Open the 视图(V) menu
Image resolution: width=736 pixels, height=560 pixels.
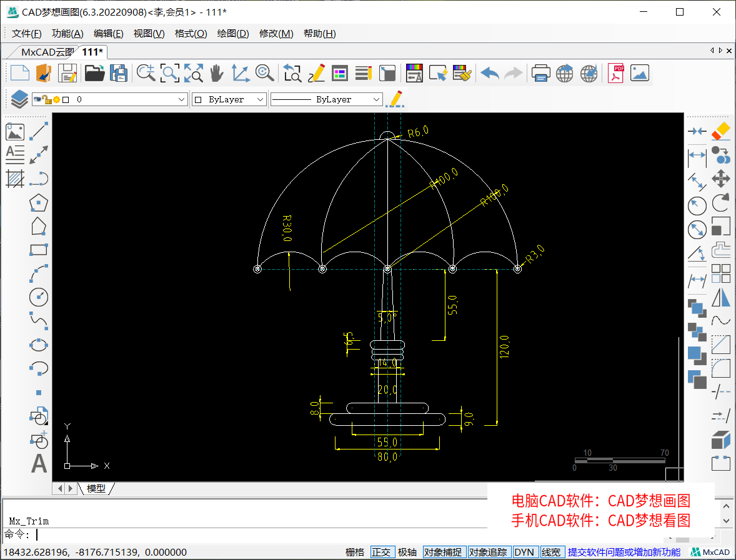click(x=149, y=33)
